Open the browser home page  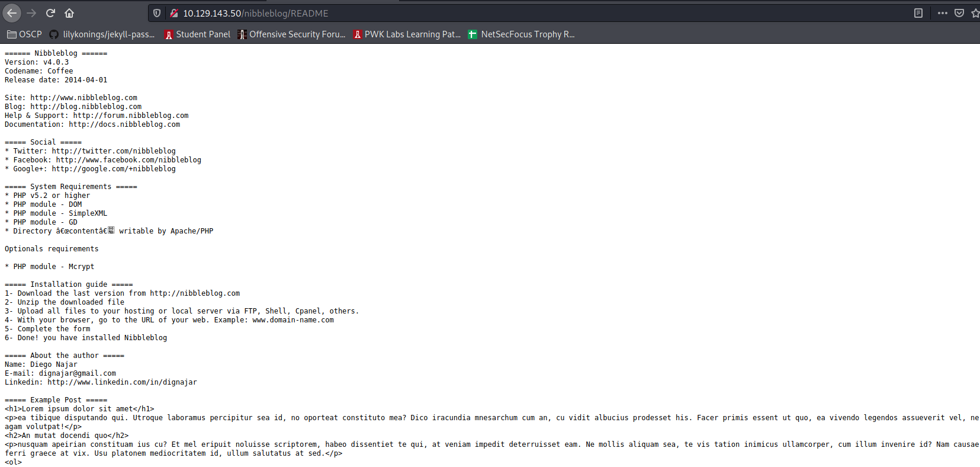point(69,13)
